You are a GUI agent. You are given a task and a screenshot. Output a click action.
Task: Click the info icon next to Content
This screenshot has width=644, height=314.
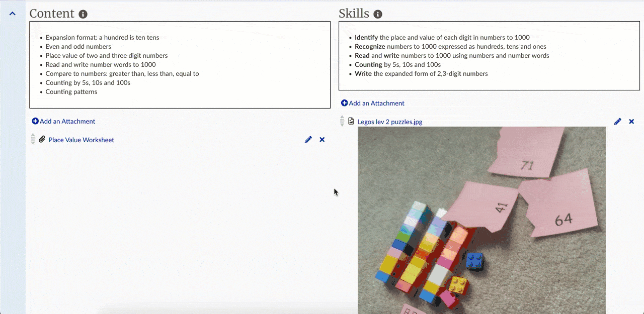click(x=83, y=14)
